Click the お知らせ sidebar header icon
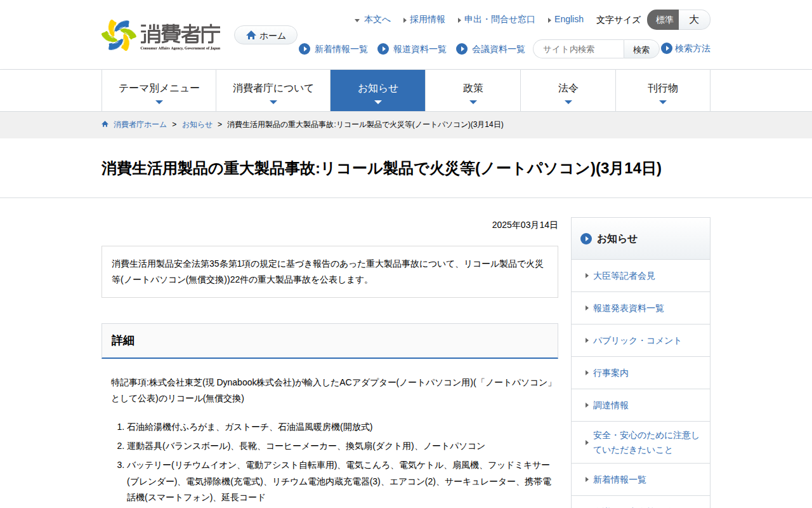This screenshot has width=812, height=508. pyautogui.click(x=584, y=239)
